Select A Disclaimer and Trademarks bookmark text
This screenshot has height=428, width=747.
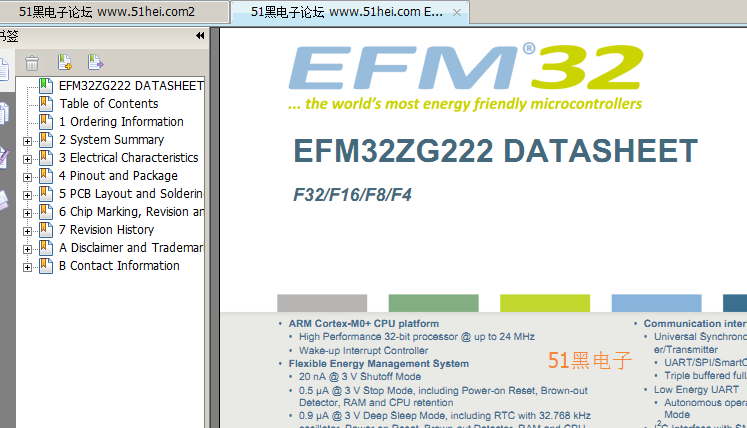point(131,248)
